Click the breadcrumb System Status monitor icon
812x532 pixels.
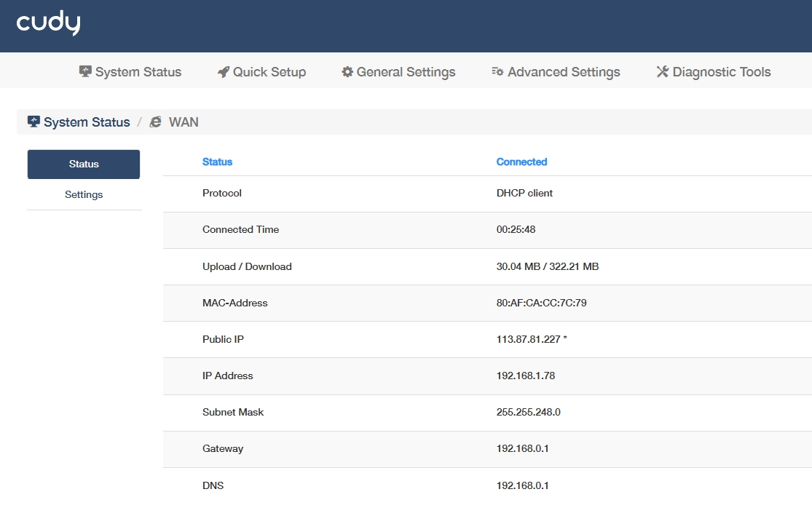33,122
